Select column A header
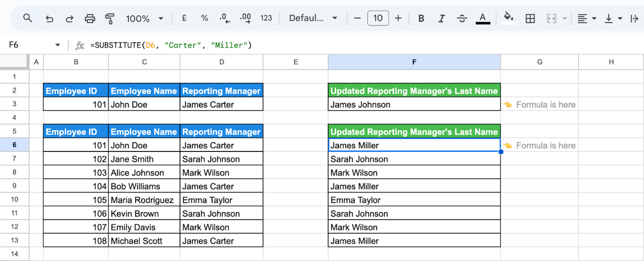 (x=36, y=62)
